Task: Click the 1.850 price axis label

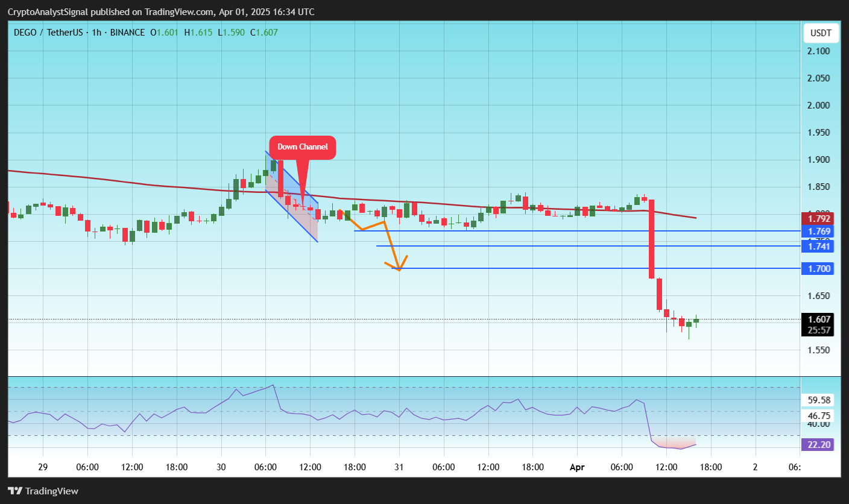Action: [x=819, y=187]
